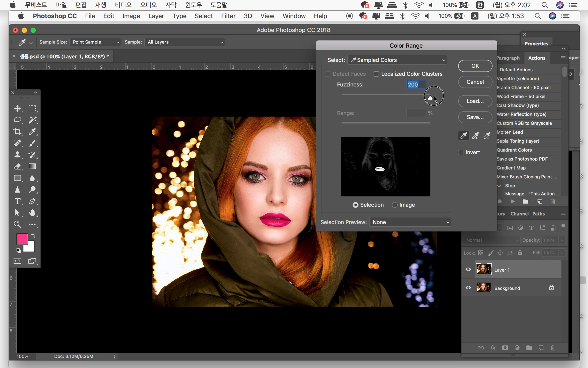Choose the Selection radio button
588x368 pixels.
click(x=356, y=205)
